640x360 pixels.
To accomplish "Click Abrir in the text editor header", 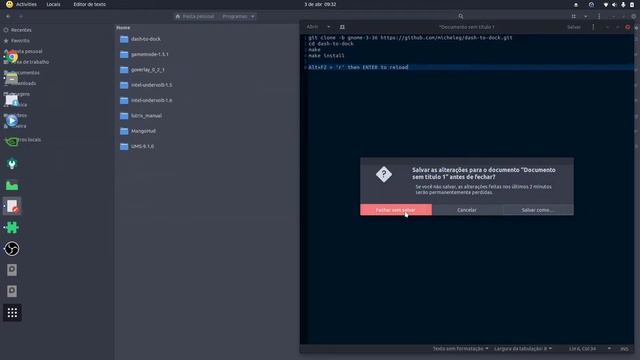I will click(x=312, y=27).
